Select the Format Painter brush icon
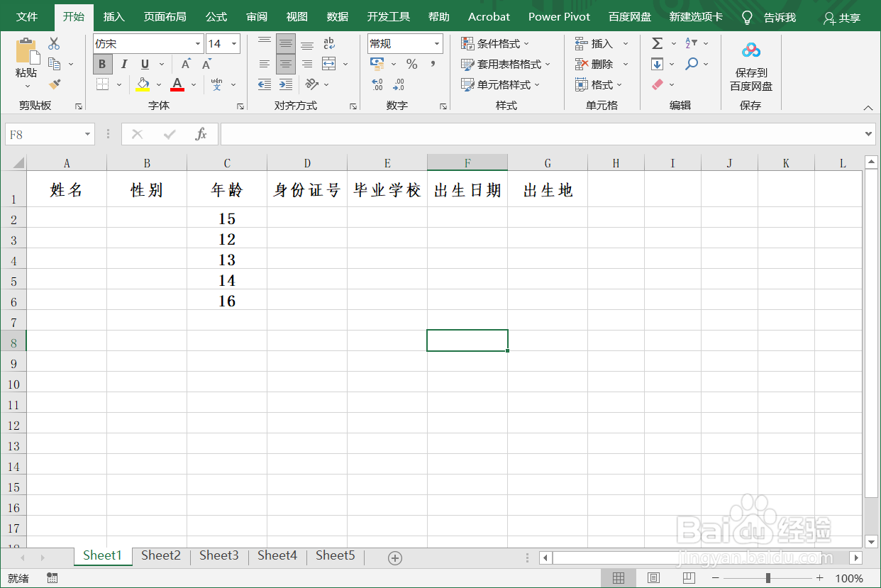This screenshot has width=881, height=588. pyautogui.click(x=54, y=84)
